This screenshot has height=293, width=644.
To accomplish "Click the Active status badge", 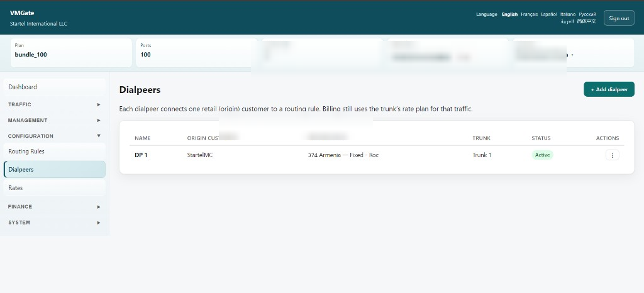I will pyautogui.click(x=542, y=155).
